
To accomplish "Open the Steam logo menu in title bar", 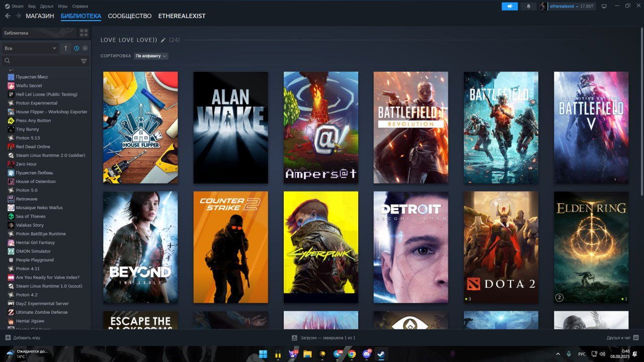I will click(14, 6).
